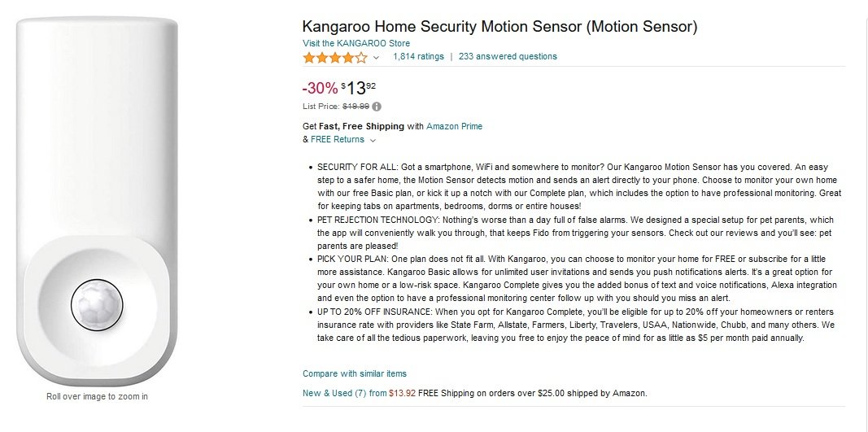
Task: Click the struck-through list price
Action: click(x=356, y=107)
